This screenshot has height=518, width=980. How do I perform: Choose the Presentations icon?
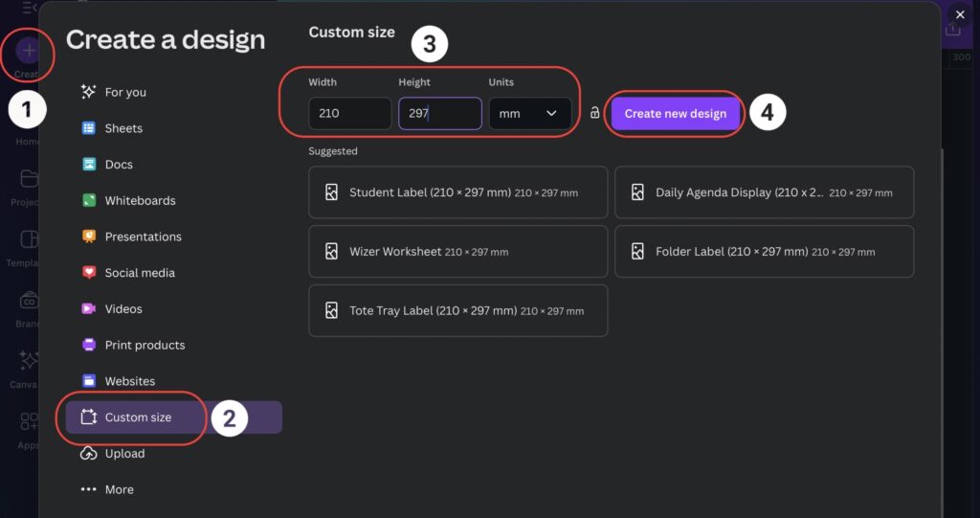coord(89,236)
